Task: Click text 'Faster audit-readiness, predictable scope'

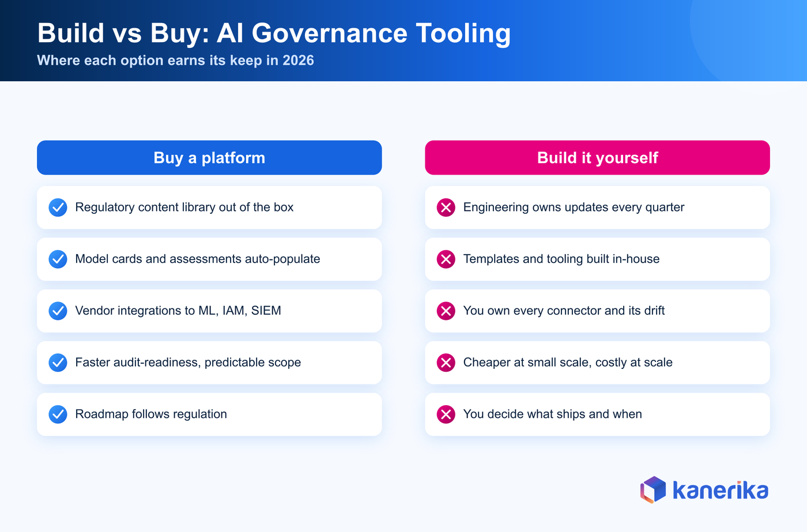Action: 188,363
